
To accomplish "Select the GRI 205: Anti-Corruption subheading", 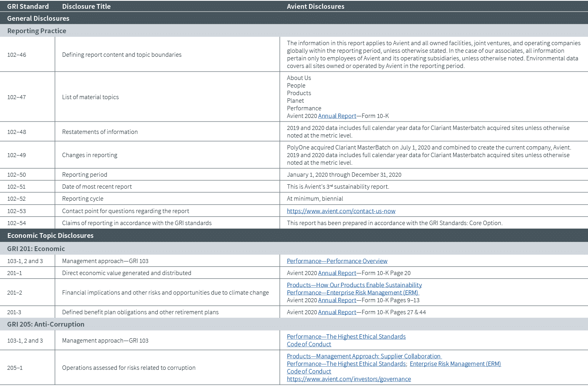I will pos(46,324).
